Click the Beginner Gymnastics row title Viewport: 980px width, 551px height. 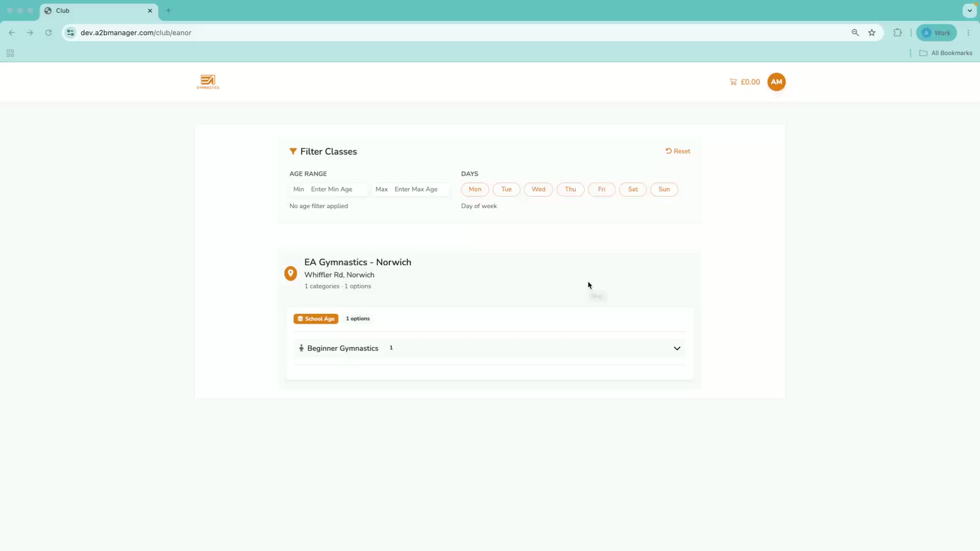pos(342,348)
